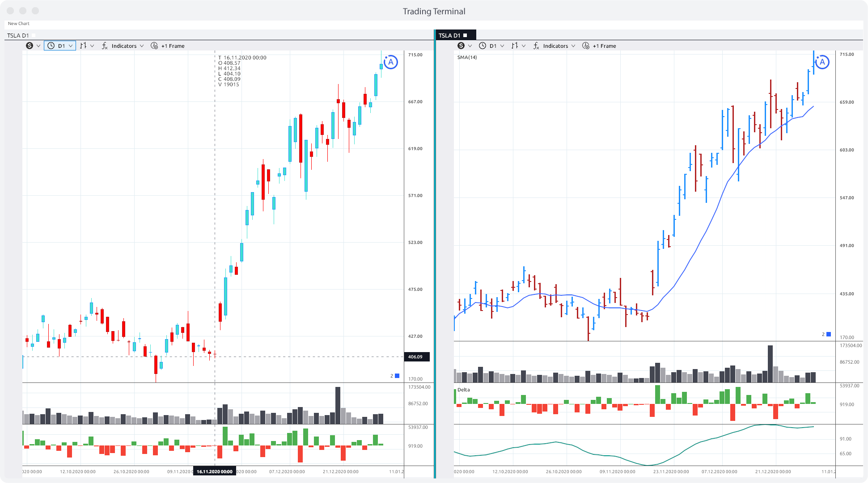Expand Indicators chevron in left chart
The height and width of the screenshot is (483, 868).
(142, 46)
